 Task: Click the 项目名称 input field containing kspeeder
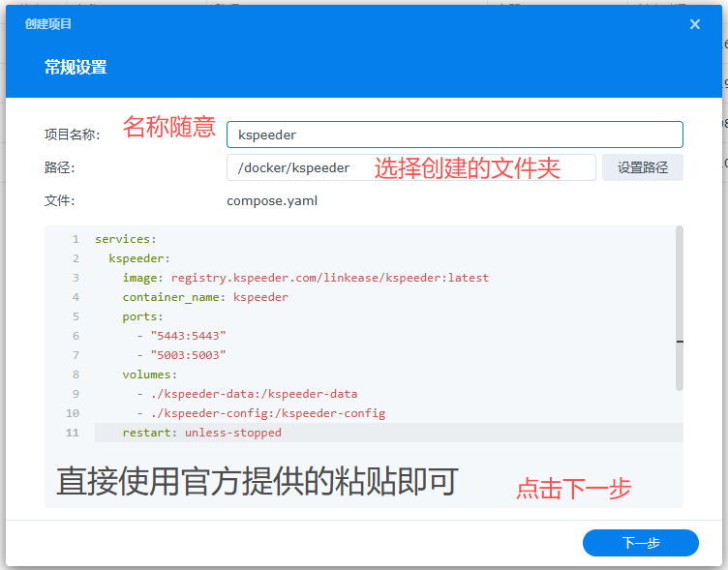pos(454,135)
